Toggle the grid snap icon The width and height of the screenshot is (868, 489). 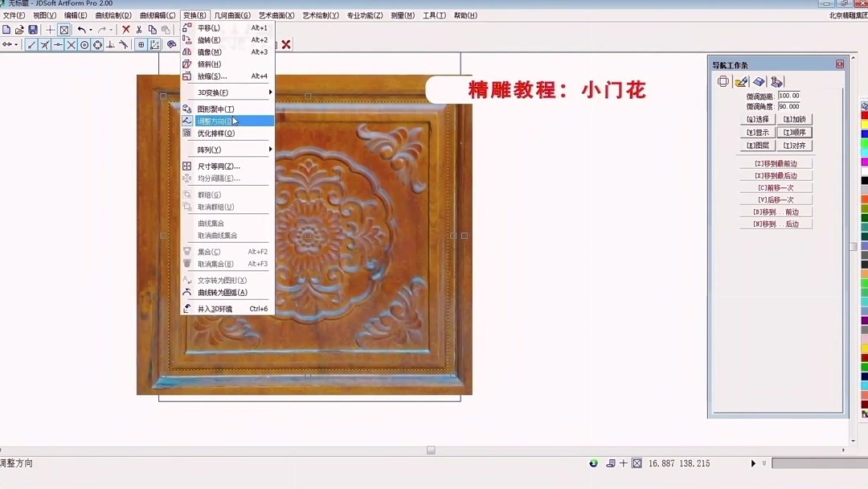(x=141, y=44)
